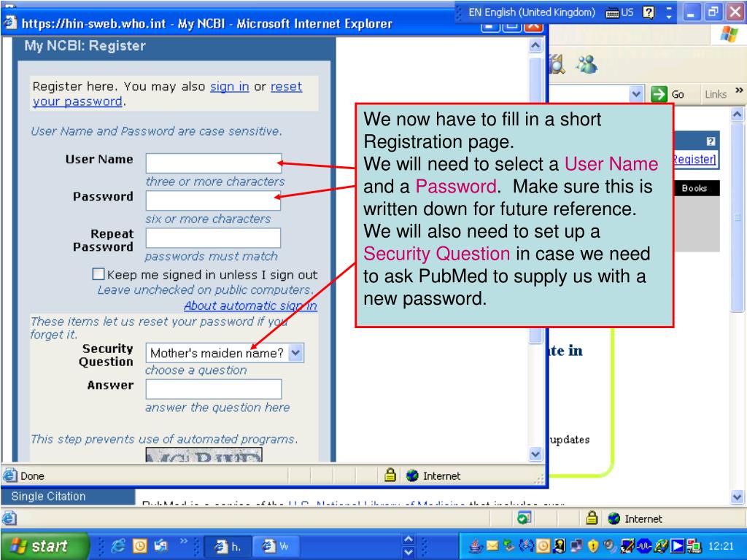Screen dimensions: 747x560
Task: Launch Internet Explorer from Quick Launch
Action: coord(117,545)
